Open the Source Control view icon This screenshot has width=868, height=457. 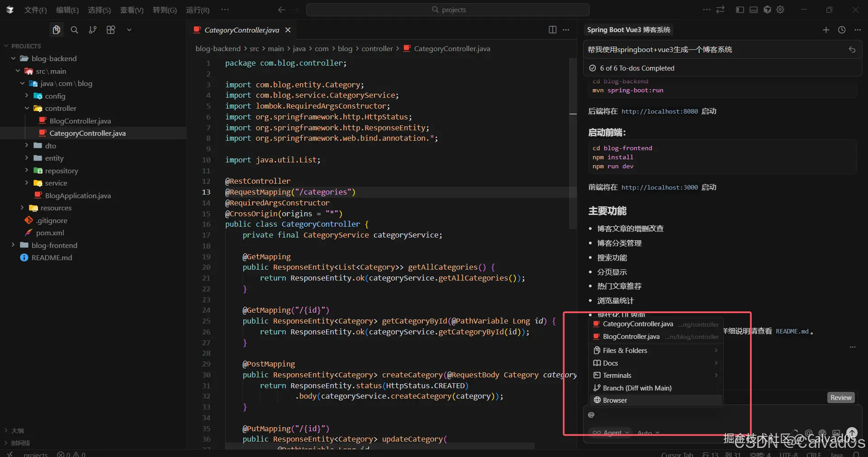(x=93, y=30)
